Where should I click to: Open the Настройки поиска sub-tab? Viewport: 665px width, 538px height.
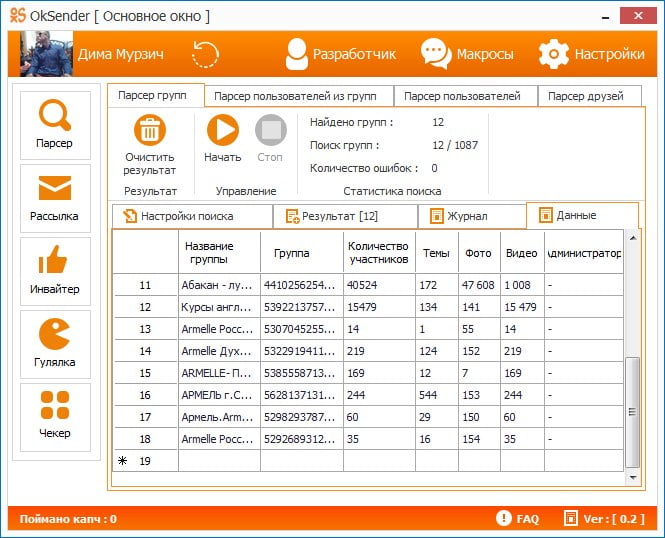[192, 216]
